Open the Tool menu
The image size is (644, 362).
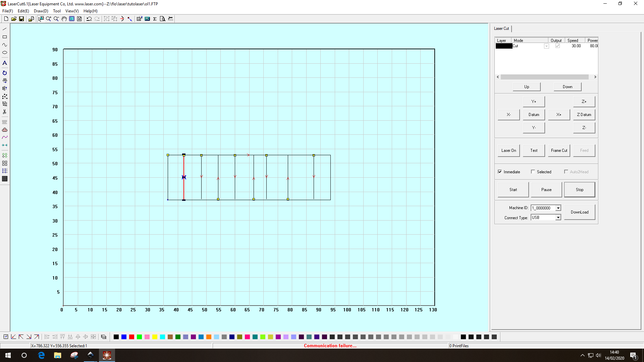57,11
